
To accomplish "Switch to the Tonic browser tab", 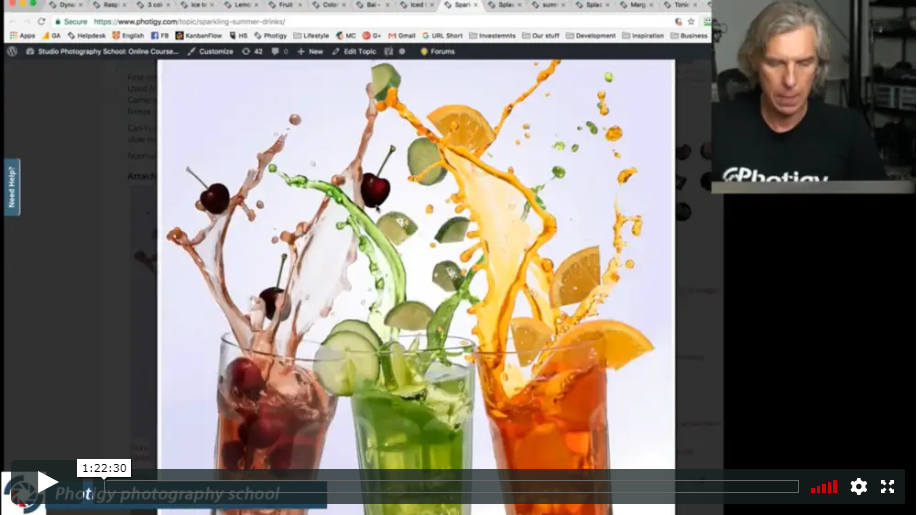I will click(680, 5).
